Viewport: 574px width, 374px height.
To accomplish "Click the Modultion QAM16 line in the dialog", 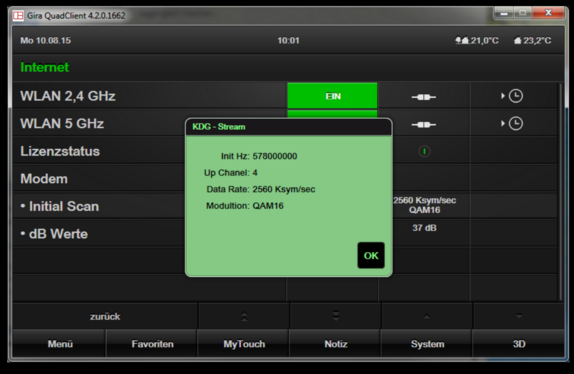I will (245, 206).
